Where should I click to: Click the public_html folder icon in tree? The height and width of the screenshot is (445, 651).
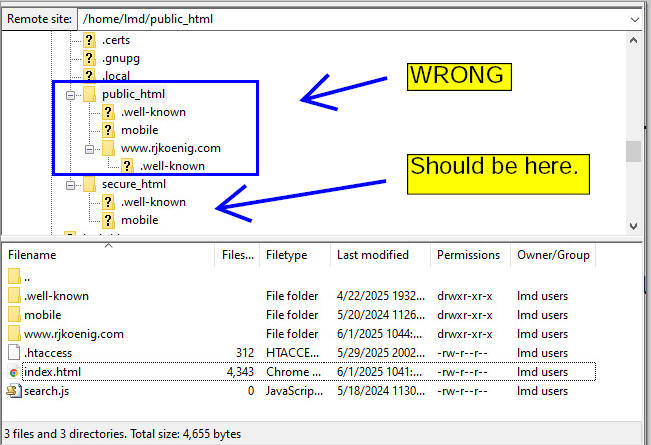(89, 94)
